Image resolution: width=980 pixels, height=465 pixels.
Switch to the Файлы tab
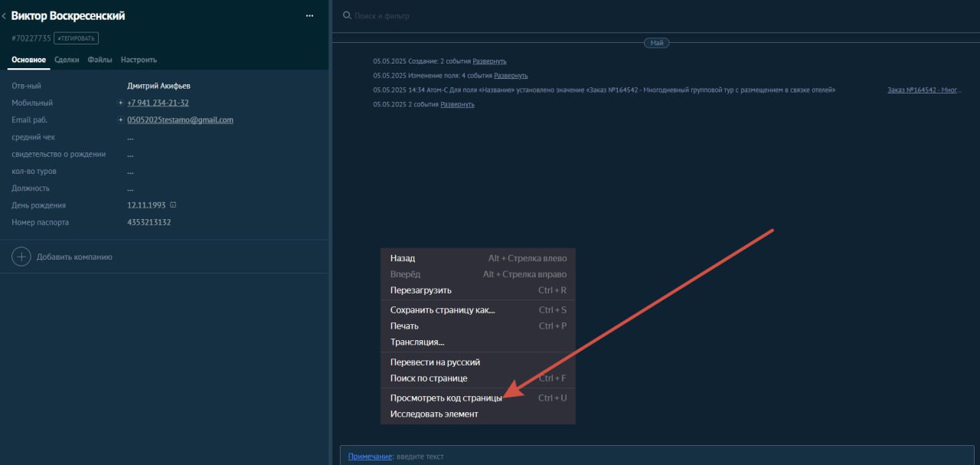click(x=100, y=60)
